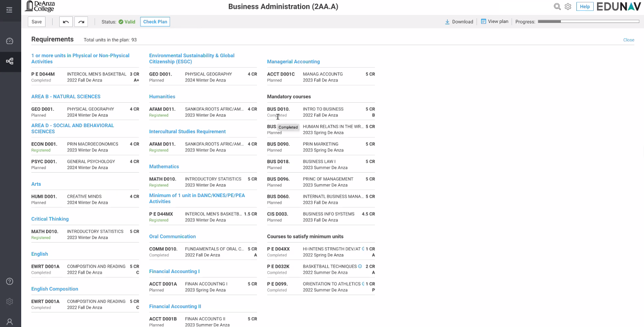Click info icon beside Basketball Techniques
The image size is (644, 327).
[360, 266]
